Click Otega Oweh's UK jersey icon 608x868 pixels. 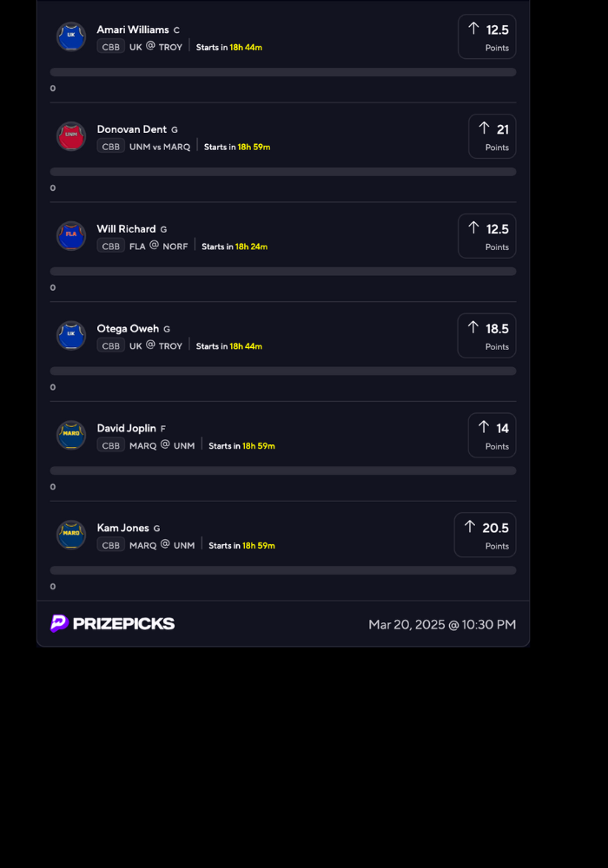[x=71, y=336]
